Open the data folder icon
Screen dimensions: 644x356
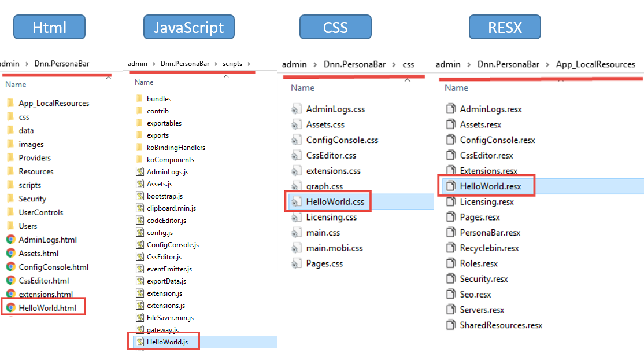10,130
